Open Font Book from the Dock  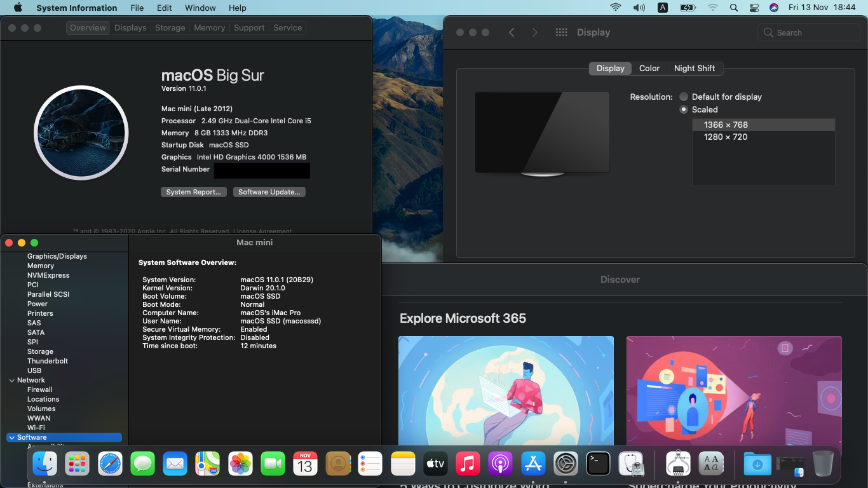coord(711,464)
